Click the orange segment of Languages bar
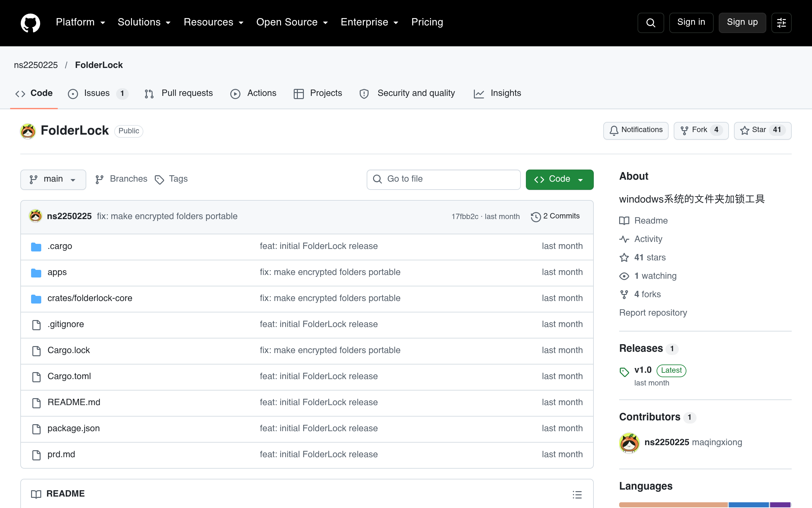812x508 pixels. click(673, 505)
